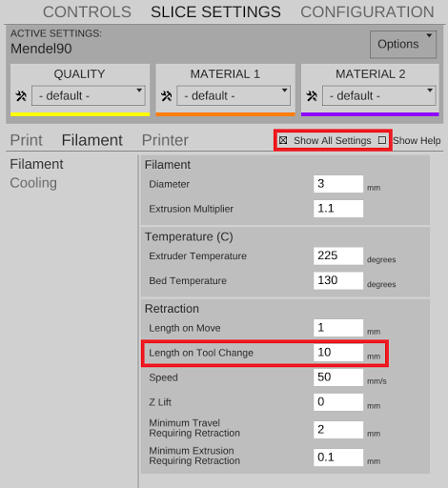Click the Material 1 edit tools icon

pyautogui.click(x=166, y=95)
